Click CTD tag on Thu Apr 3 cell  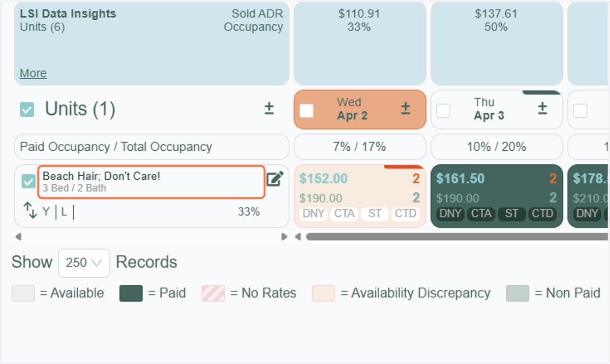point(542,214)
